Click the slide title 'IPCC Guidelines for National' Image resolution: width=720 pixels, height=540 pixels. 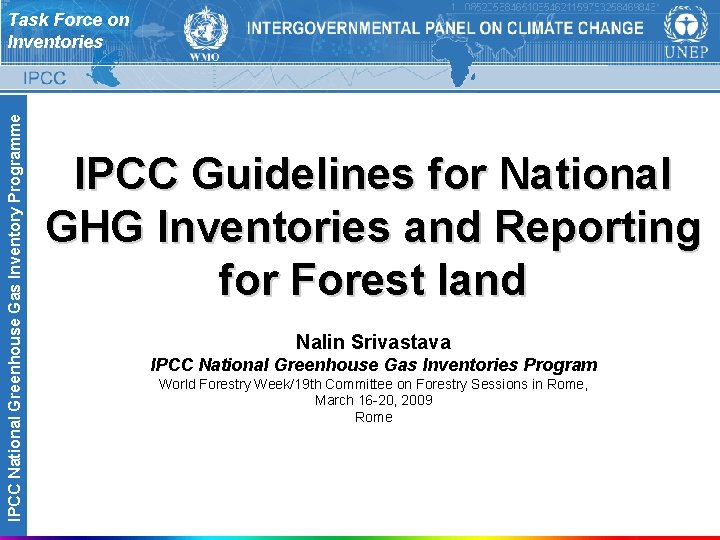373,174
